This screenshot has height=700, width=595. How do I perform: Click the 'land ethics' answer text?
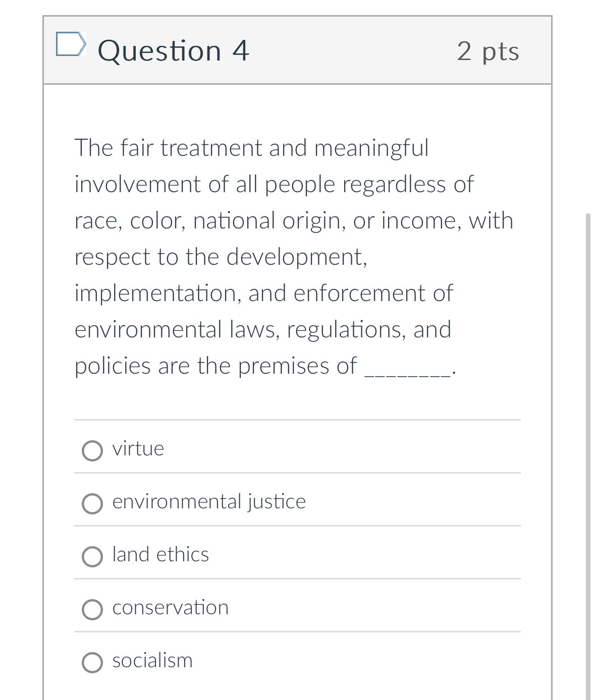pyautogui.click(x=160, y=555)
